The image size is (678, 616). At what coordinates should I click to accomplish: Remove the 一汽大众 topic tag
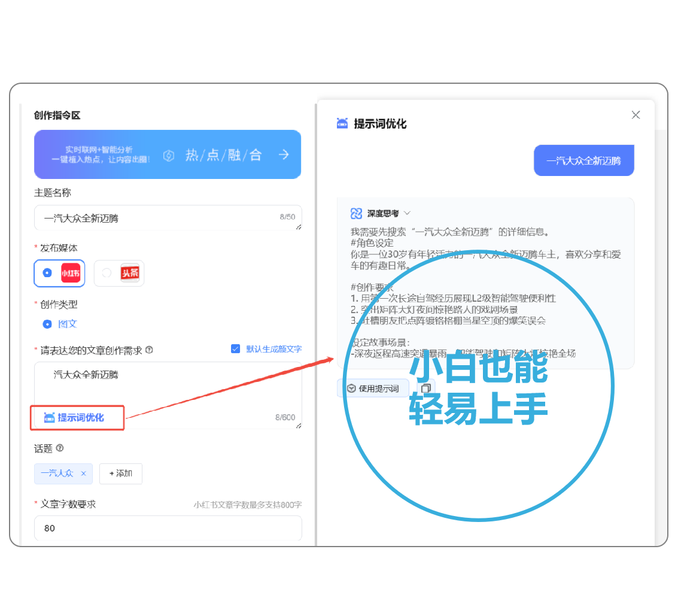pyautogui.click(x=83, y=473)
